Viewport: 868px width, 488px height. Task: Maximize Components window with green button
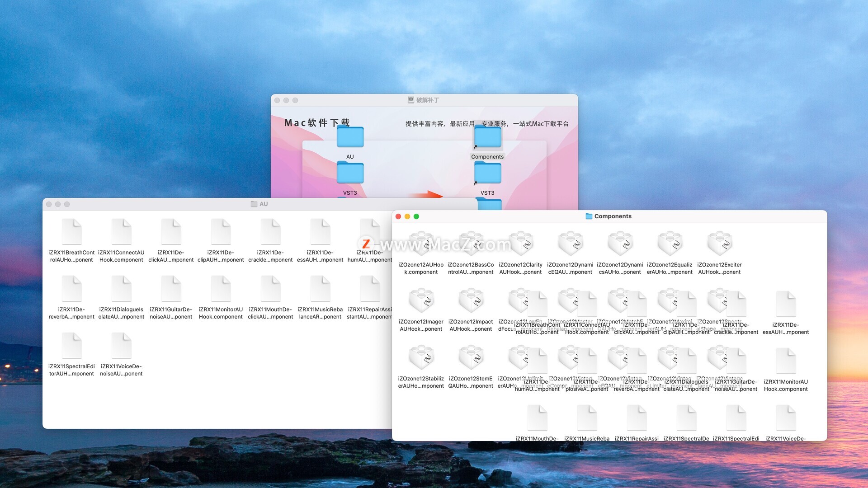[416, 216]
